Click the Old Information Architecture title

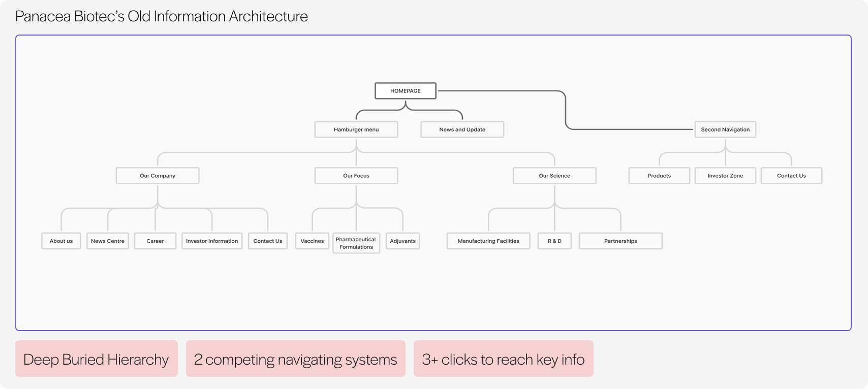[x=162, y=16]
